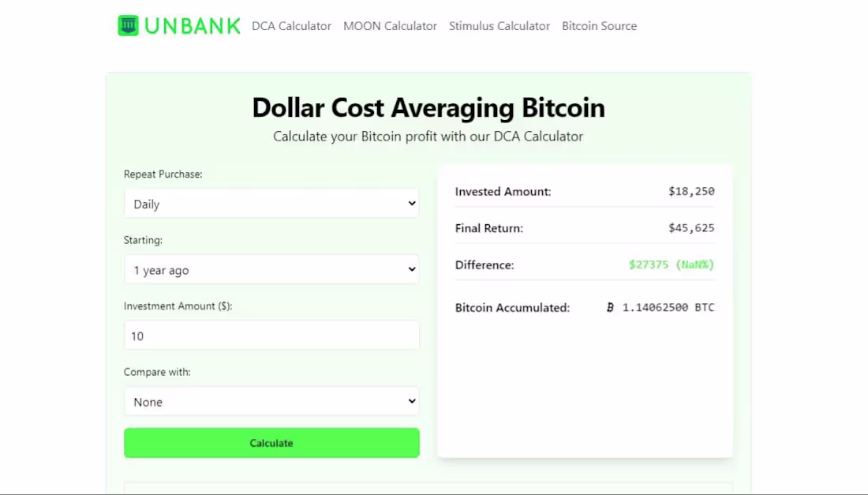
Task: Click inside the Investment Amount field
Action: point(271,335)
